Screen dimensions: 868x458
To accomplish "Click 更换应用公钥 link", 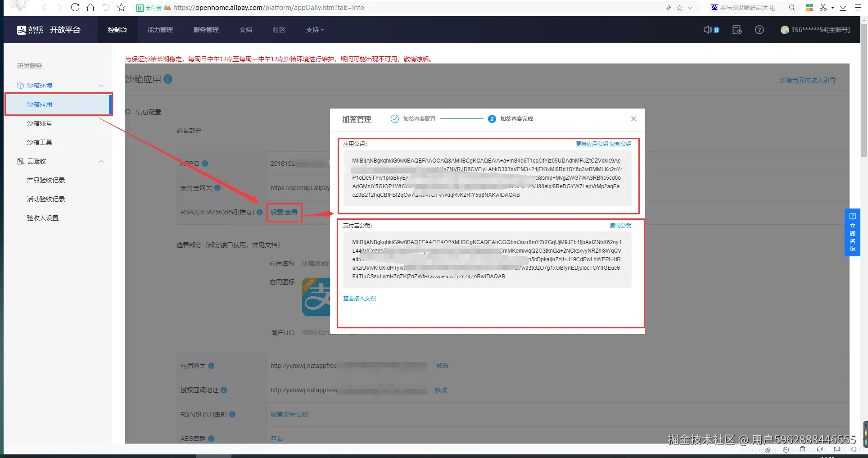I will click(x=592, y=144).
